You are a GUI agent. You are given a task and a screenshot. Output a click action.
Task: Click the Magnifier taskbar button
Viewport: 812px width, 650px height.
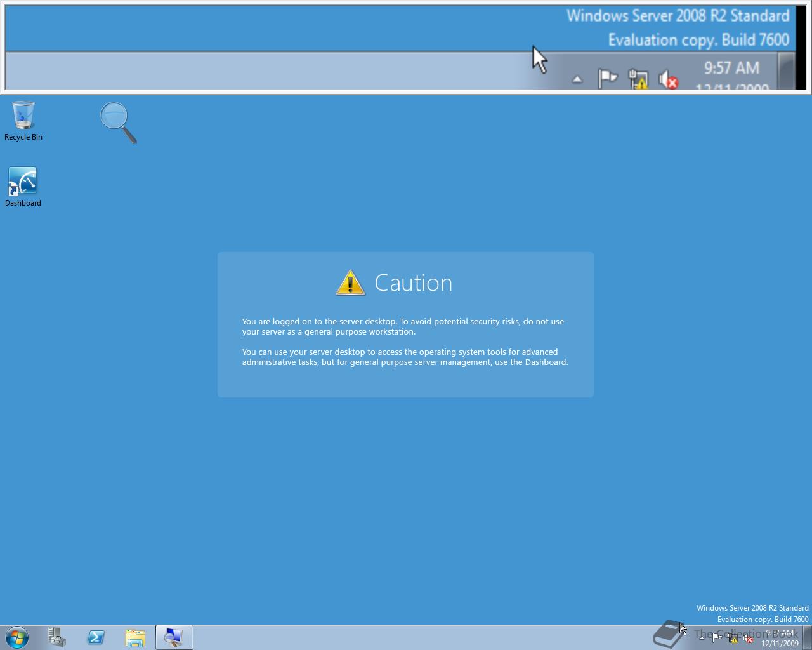click(174, 637)
